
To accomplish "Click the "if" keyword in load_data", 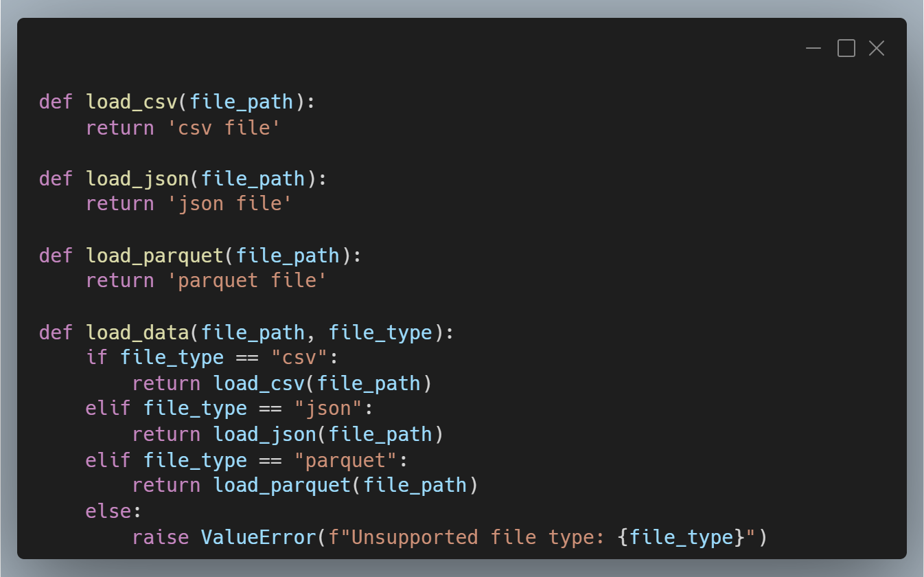I will pyautogui.click(x=97, y=358).
